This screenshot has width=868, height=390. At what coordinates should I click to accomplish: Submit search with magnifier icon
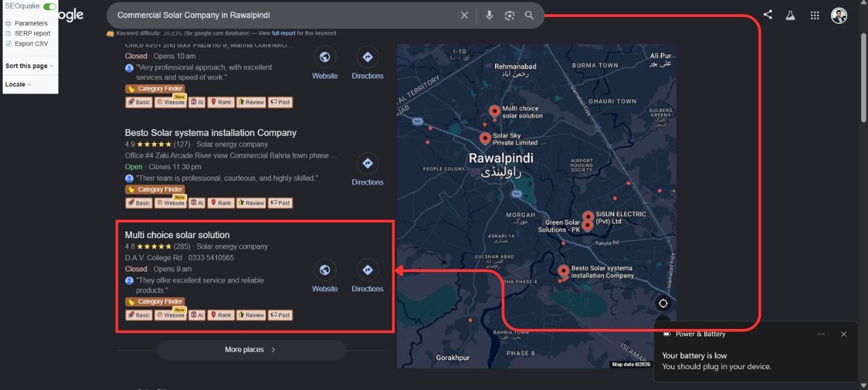point(530,15)
